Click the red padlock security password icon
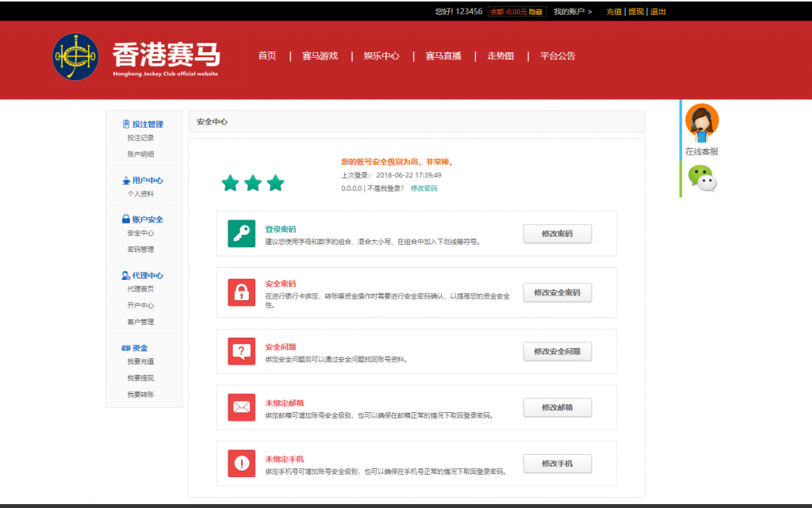The width and height of the screenshot is (812, 508). [x=241, y=292]
